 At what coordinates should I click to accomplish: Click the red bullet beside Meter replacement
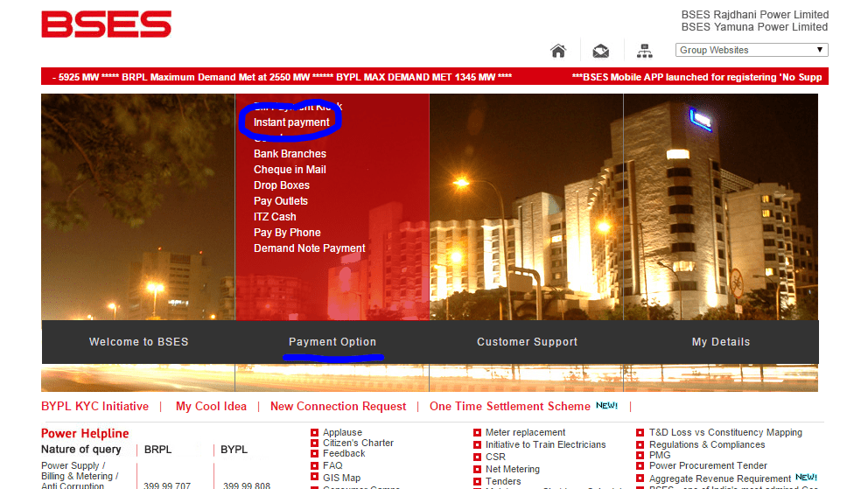477,432
